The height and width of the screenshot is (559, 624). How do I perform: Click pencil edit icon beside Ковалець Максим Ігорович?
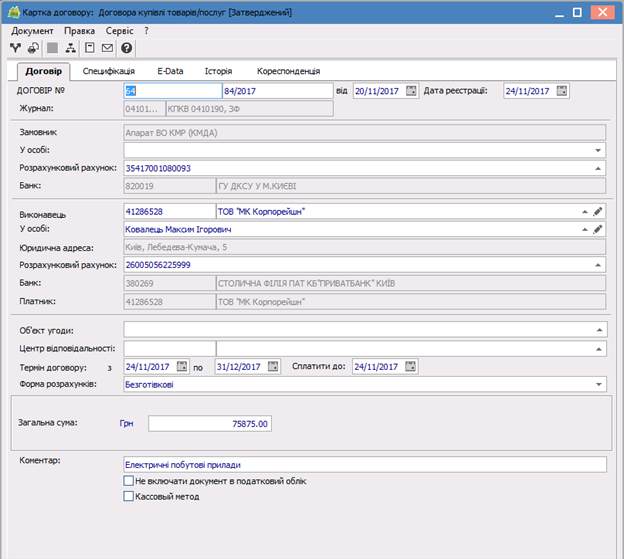598,229
